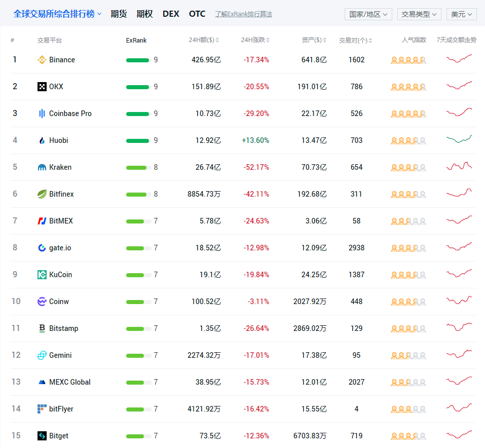
Task: Switch to the 期权 tab
Action: pos(144,14)
